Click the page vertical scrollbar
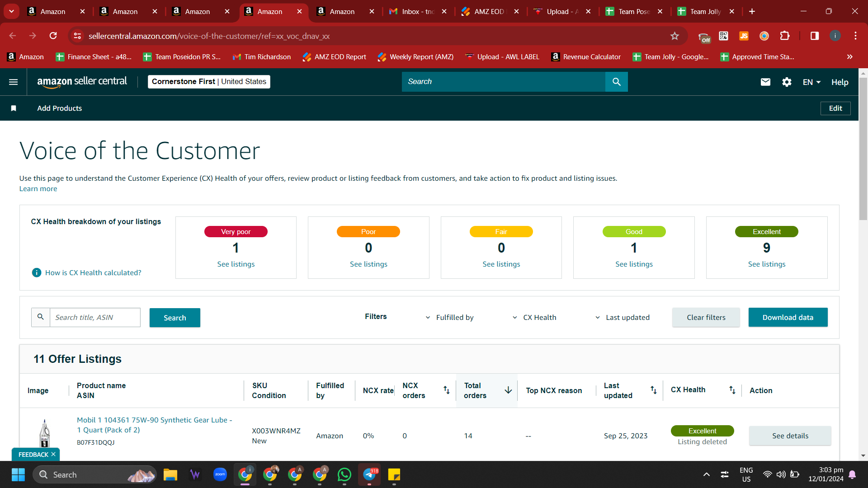This screenshot has width=868, height=488. click(863, 149)
